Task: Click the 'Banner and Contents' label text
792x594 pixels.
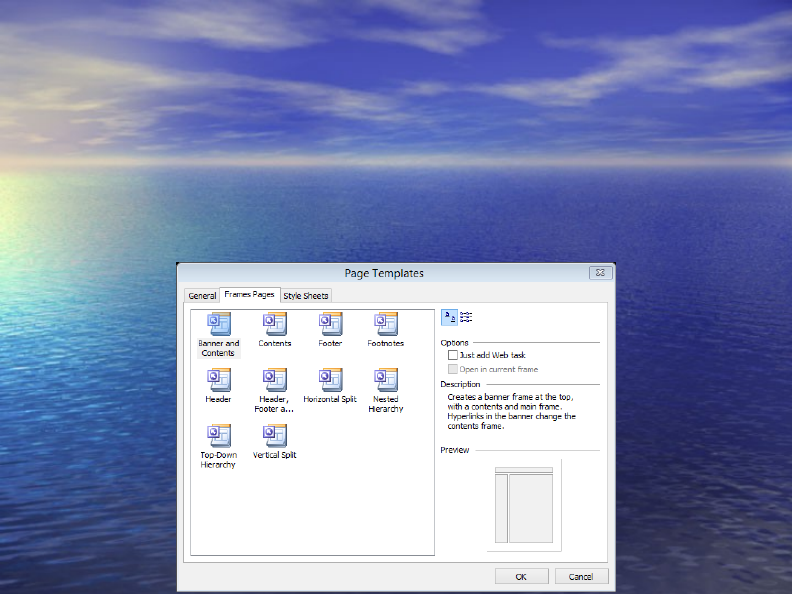Action: coord(219,348)
